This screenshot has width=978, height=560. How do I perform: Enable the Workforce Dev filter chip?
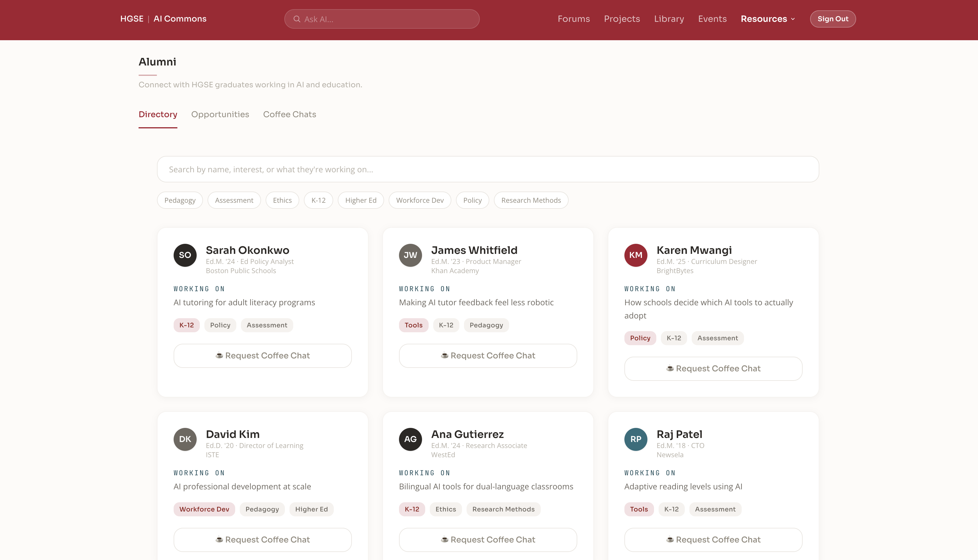coord(419,200)
